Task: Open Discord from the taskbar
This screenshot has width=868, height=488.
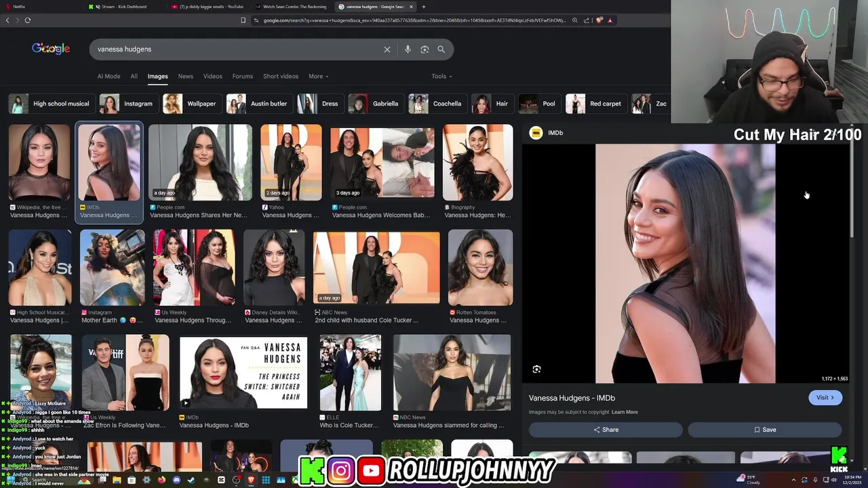Action: pos(176,480)
